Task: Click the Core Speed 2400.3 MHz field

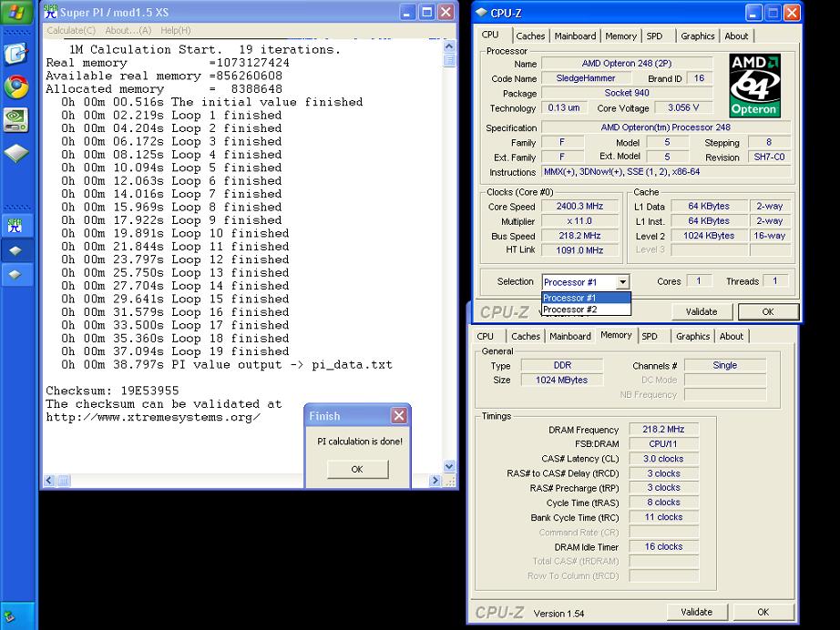Action: point(579,206)
